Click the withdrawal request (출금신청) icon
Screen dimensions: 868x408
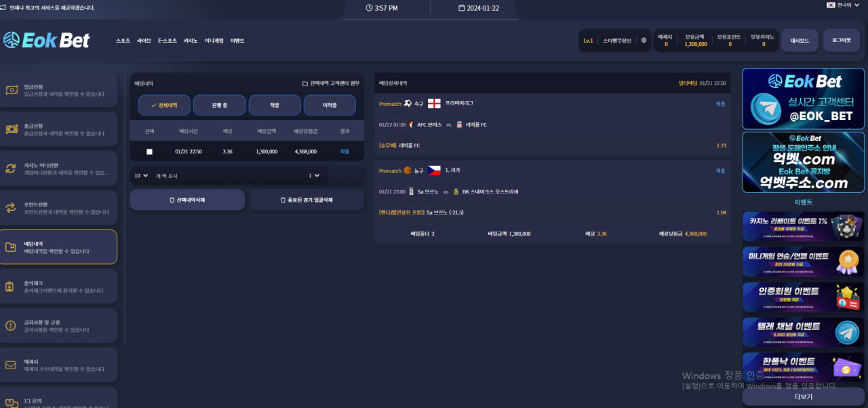point(11,129)
